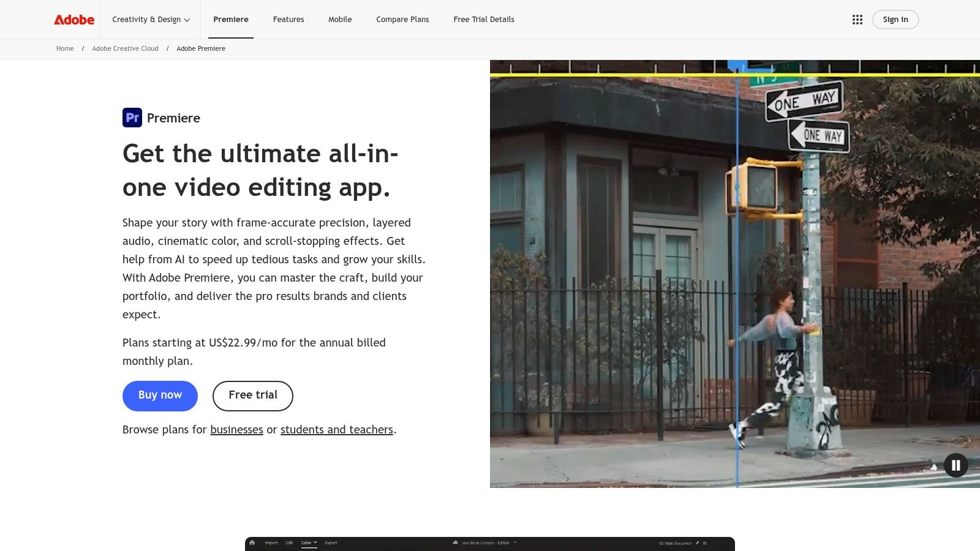Viewport: 980px width, 551px height.
Task: Select the Edit tab in Premiere preview
Action: [x=289, y=542]
